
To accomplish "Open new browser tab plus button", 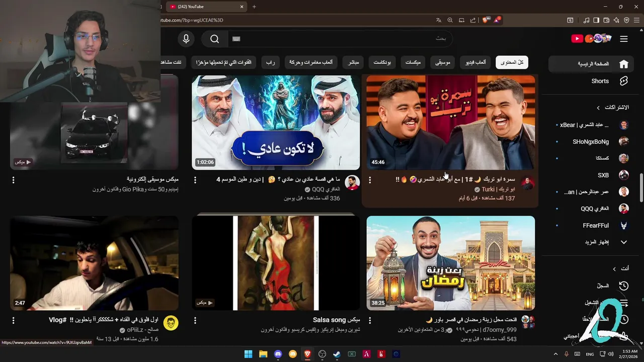I will tap(254, 7).
